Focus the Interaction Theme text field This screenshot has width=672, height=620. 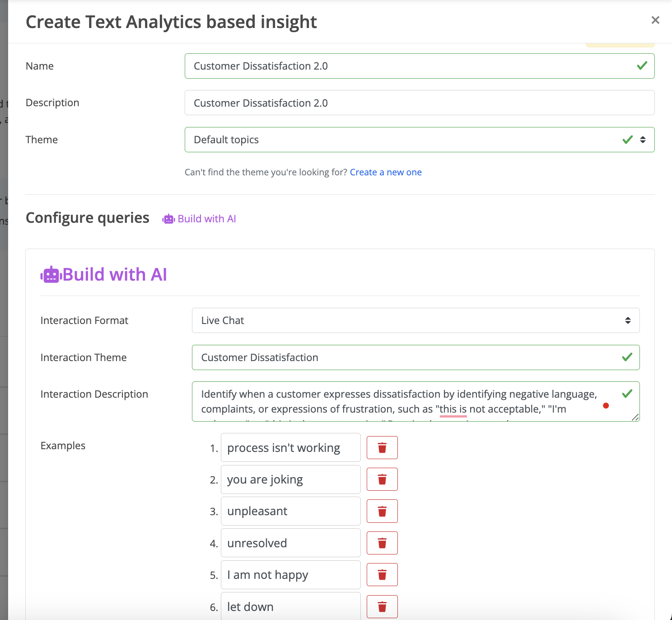point(416,357)
